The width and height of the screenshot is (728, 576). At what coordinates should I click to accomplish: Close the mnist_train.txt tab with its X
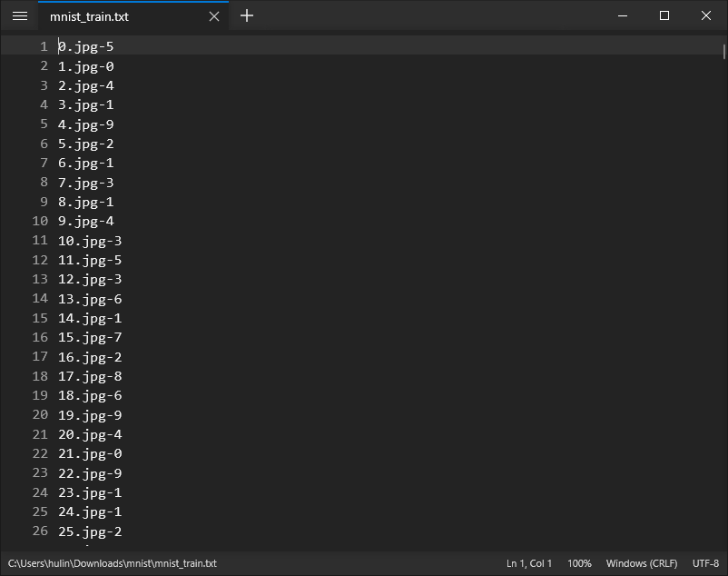(213, 15)
